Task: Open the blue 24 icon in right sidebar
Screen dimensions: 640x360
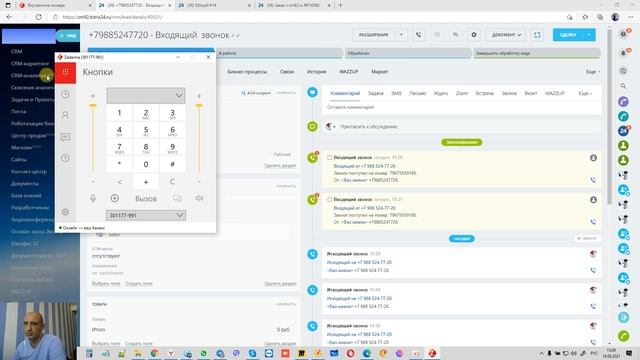Action: 623,131
